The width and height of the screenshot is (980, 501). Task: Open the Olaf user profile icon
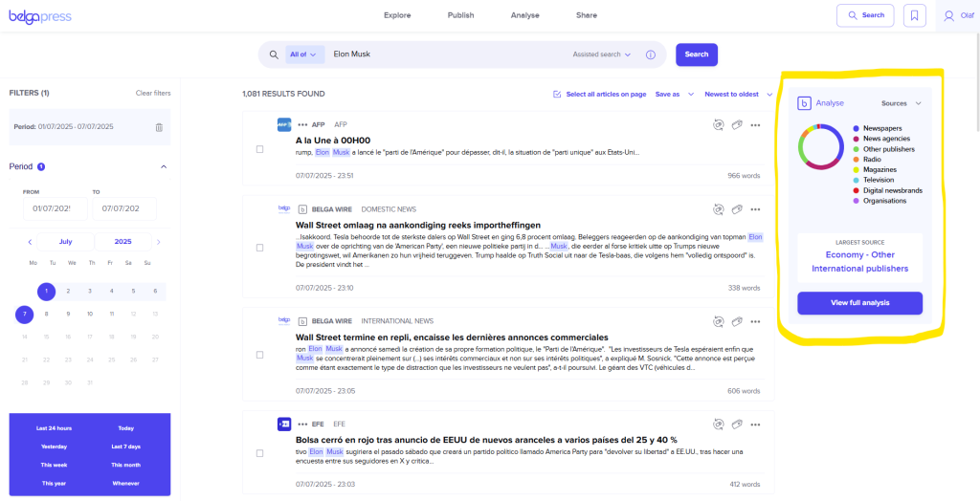(x=949, y=15)
